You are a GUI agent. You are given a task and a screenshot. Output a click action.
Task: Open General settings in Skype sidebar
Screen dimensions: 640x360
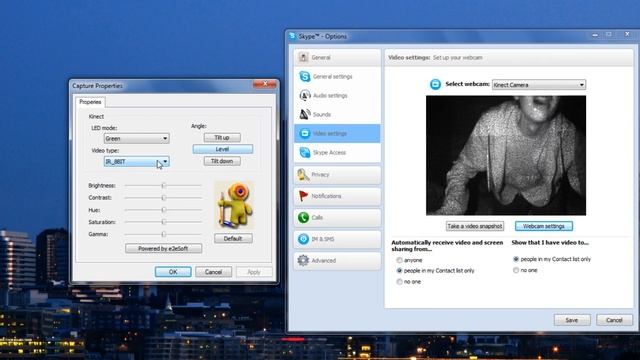pyautogui.click(x=337, y=76)
